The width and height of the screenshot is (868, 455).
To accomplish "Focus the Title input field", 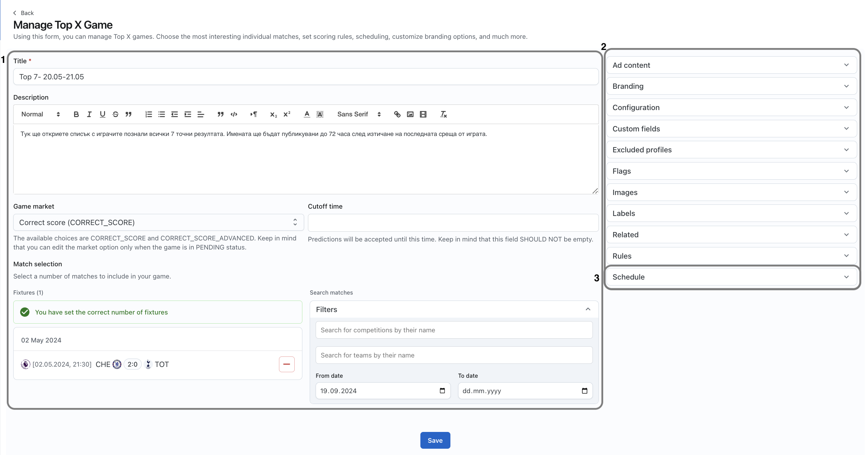I will coord(306,77).
